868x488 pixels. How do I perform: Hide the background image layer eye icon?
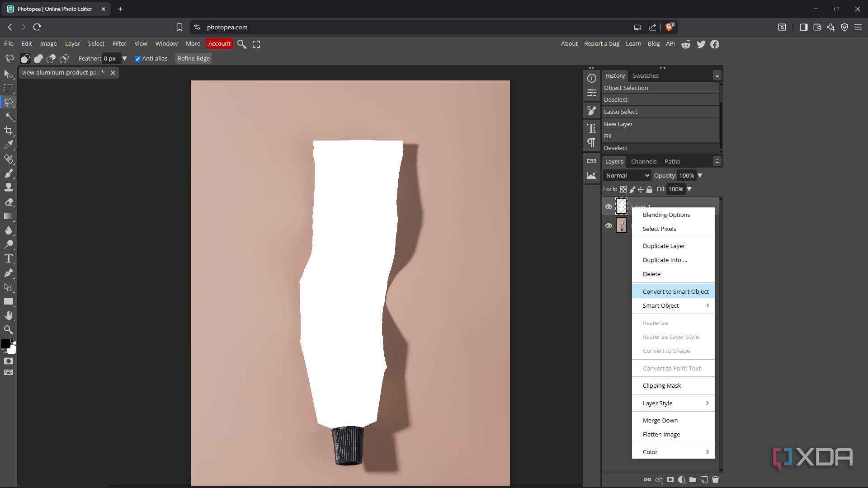coord(609,226)
